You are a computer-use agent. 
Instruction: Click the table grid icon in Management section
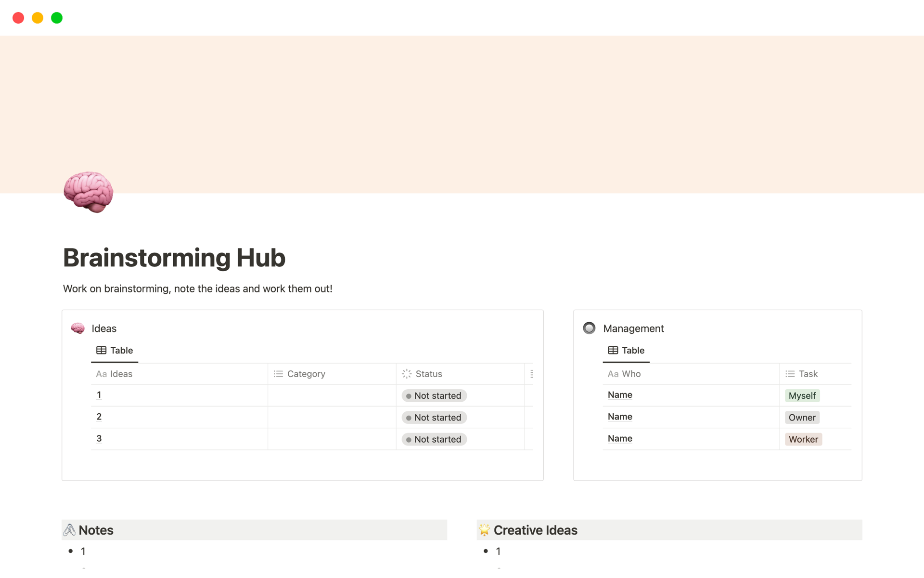point(612,350)
